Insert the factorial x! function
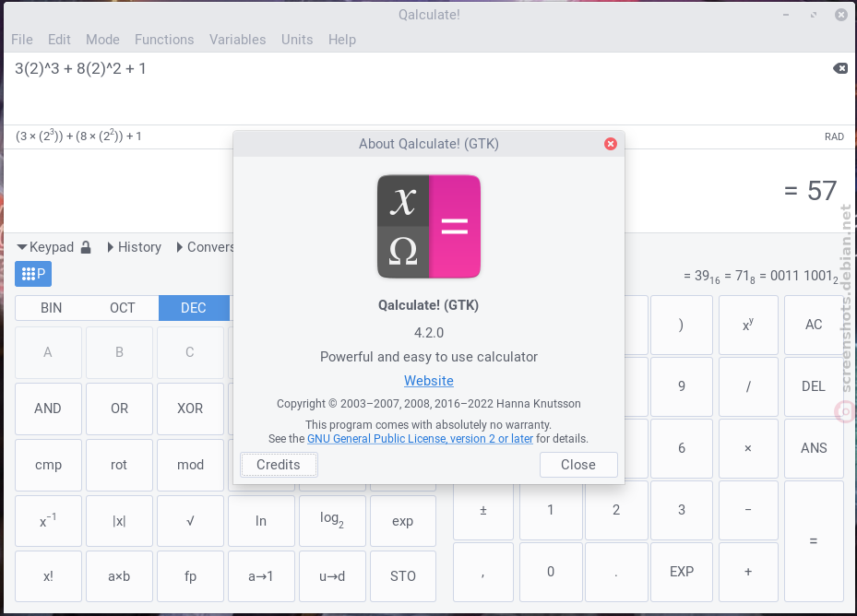857x616 pixels. [x=48, y=576]
